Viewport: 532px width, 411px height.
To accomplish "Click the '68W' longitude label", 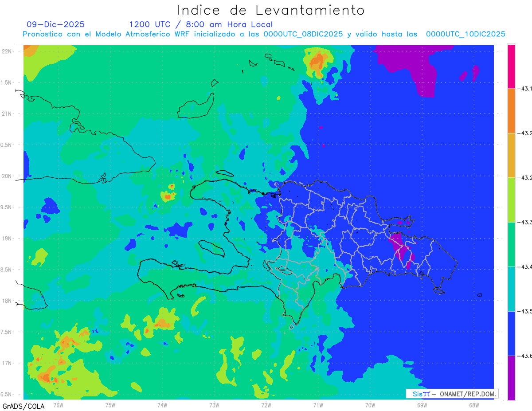I will point(473,405).
